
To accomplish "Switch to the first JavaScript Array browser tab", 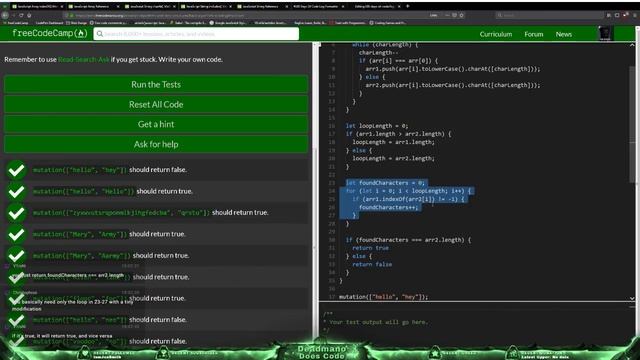I will (38, 7).
